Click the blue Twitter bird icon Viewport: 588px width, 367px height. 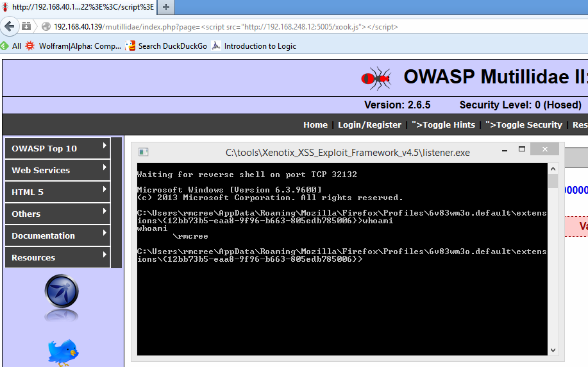tap(63, 352)
